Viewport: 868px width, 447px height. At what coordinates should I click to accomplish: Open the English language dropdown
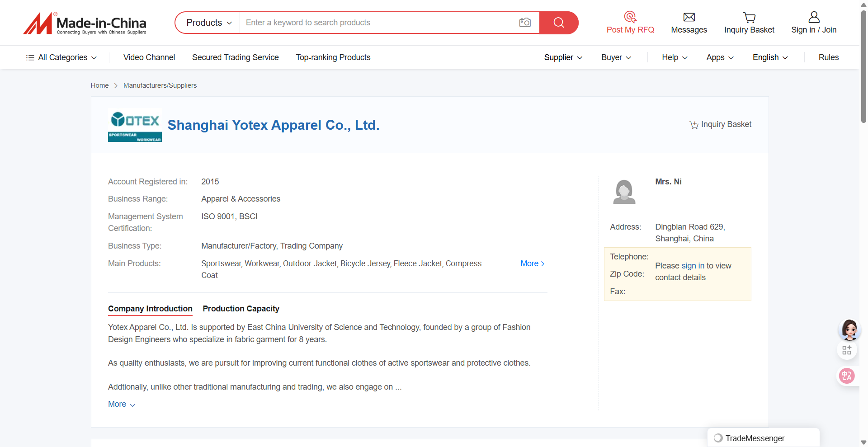(x=770, y=57)
